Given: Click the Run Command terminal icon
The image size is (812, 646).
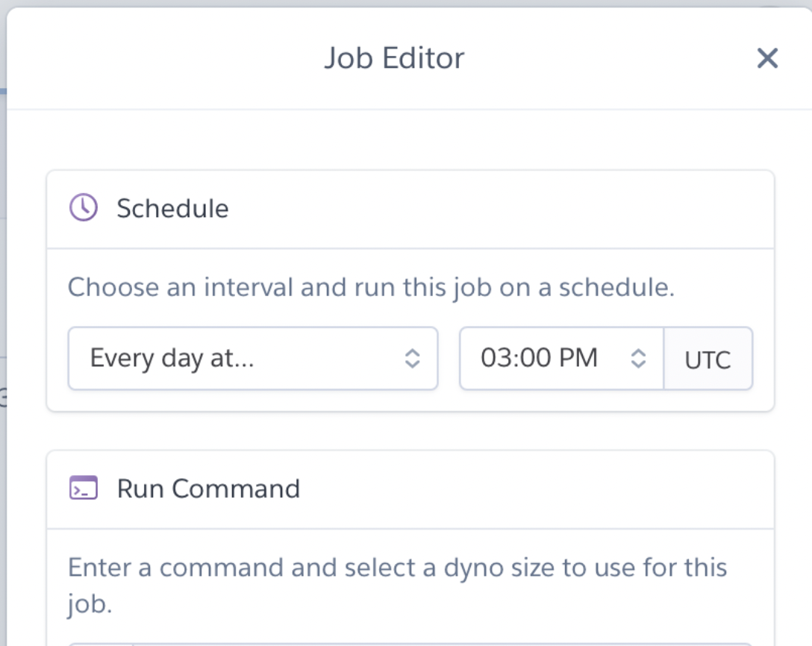Looking at the screenshot, I should coord(84,489).
